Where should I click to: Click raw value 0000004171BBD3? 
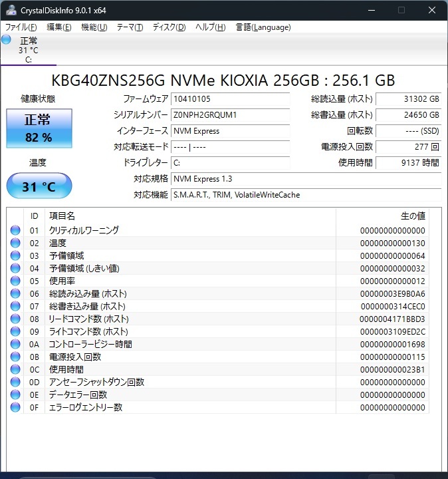point(392,319)
